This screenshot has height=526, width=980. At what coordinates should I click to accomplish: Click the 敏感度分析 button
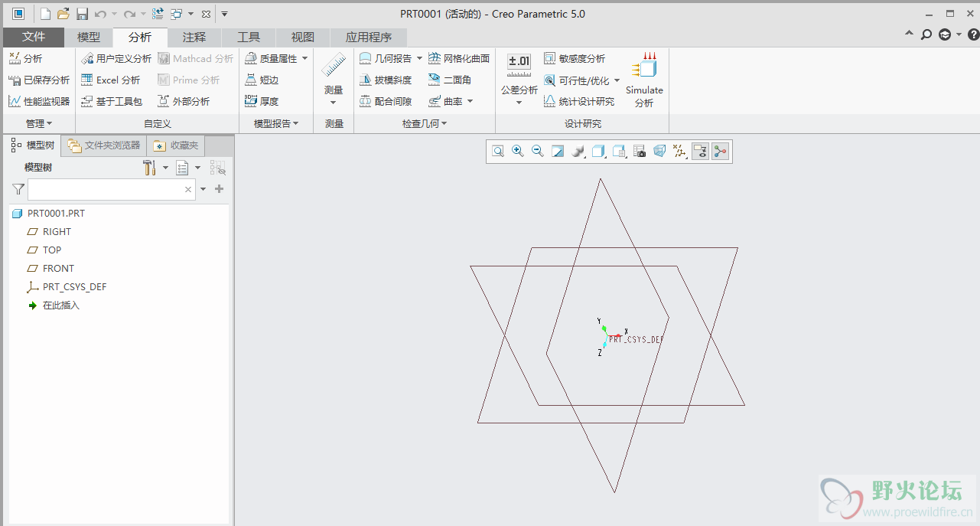(575, 58)
